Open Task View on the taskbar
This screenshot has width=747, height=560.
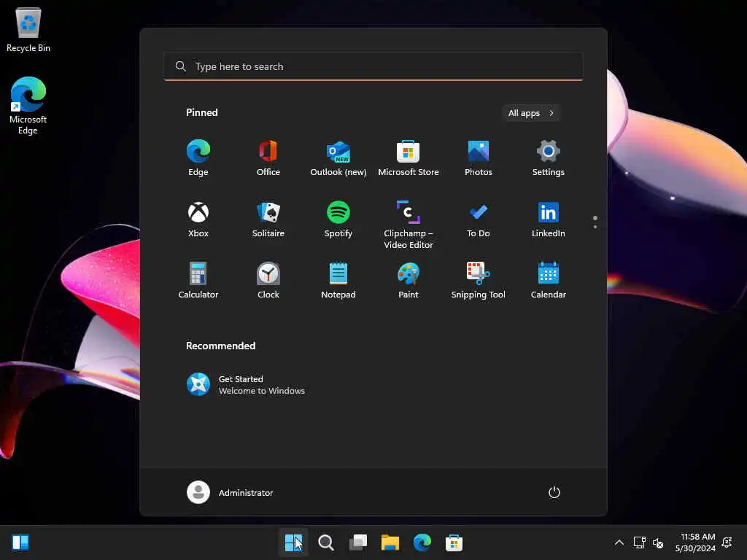358,542
